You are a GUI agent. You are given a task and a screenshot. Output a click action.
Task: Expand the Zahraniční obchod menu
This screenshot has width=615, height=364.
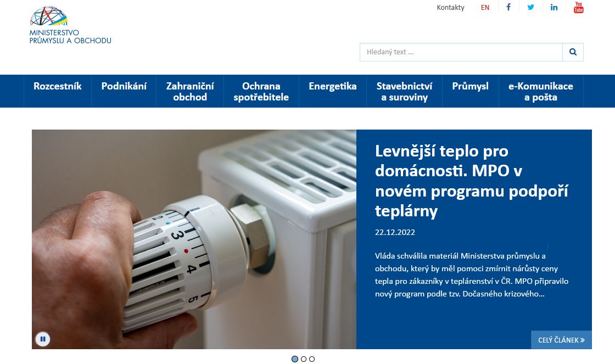click(x=190, y=91)
